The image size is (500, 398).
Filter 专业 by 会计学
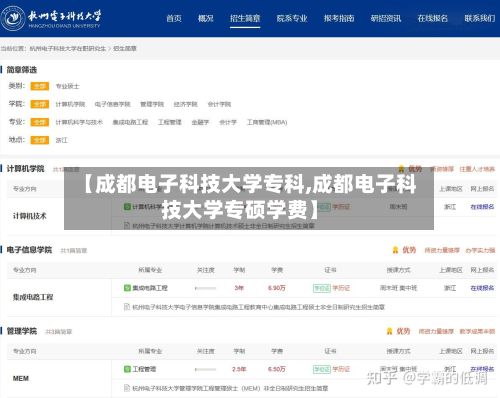tap(228, 122)
